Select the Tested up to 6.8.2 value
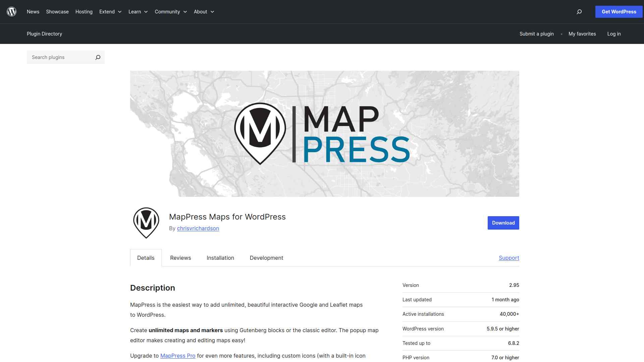This screenshot has width=644, height=362. [514, 343]
